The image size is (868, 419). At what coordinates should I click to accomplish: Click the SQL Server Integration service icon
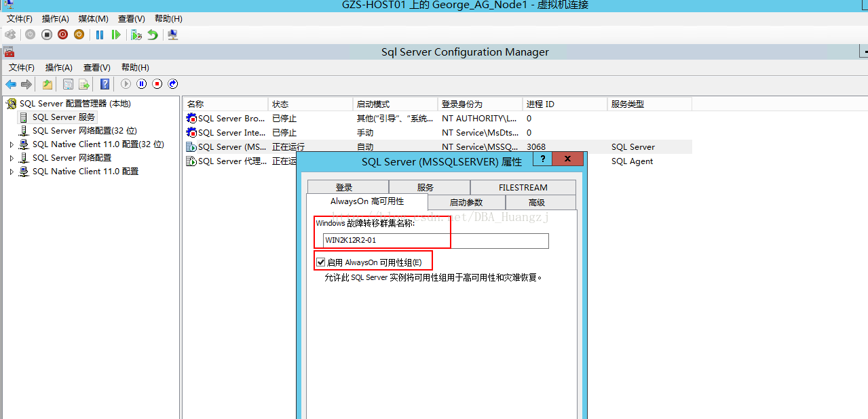(191, 133)
